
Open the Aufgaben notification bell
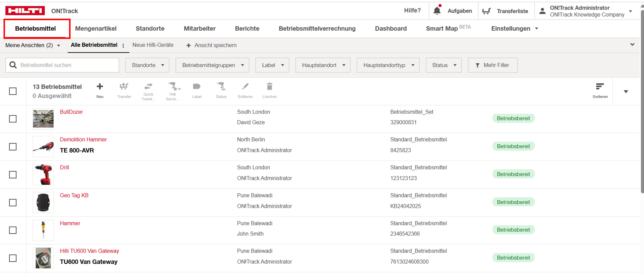coord(437,11)
